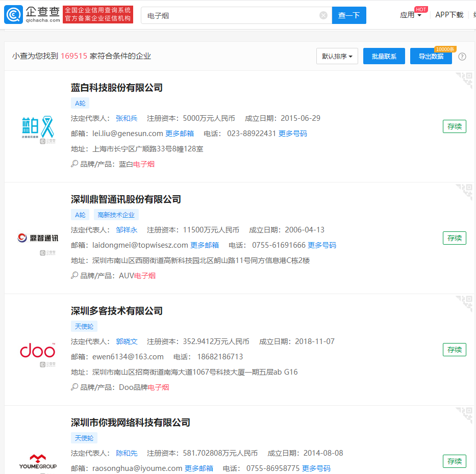Screen dimensions: 476x474
Task: Open the help question mark icon
Action: [462, 57]
